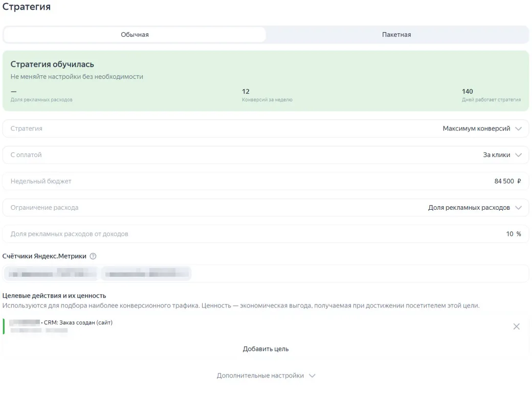The height and width of the screenshot is (395, 532).
Task: Click the Дней работает стратегия caption
Action: (x=491, y=100)
